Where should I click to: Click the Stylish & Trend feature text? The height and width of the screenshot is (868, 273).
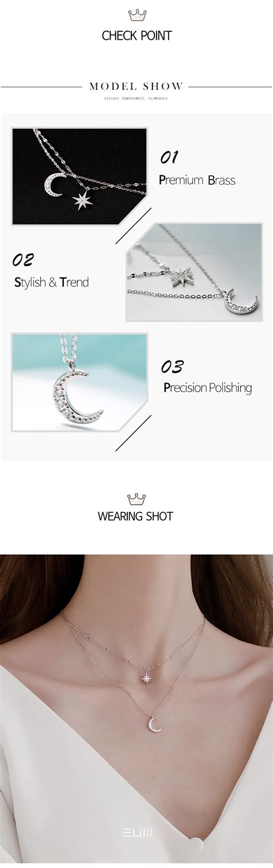[51, 283]
